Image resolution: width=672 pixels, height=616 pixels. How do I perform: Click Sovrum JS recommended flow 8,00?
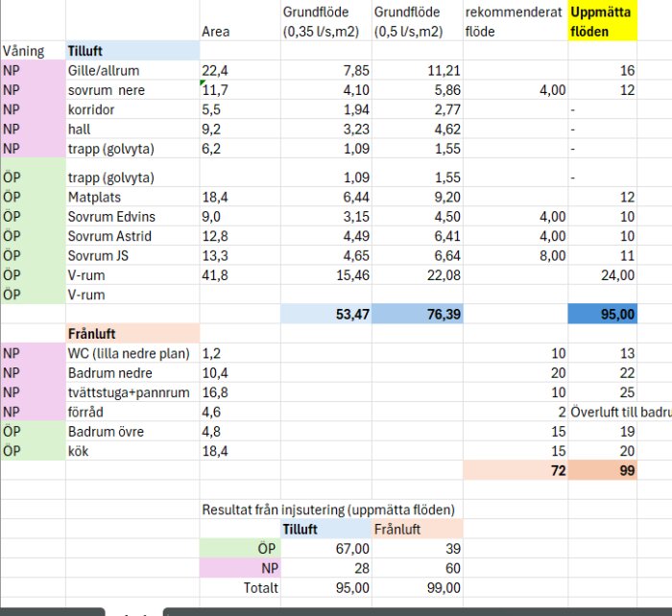(516, 256)
